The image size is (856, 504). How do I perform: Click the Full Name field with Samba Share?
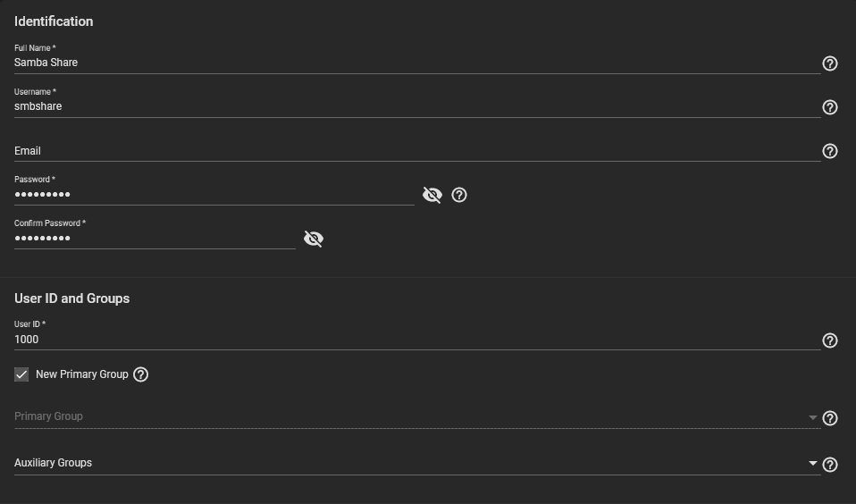417,63
